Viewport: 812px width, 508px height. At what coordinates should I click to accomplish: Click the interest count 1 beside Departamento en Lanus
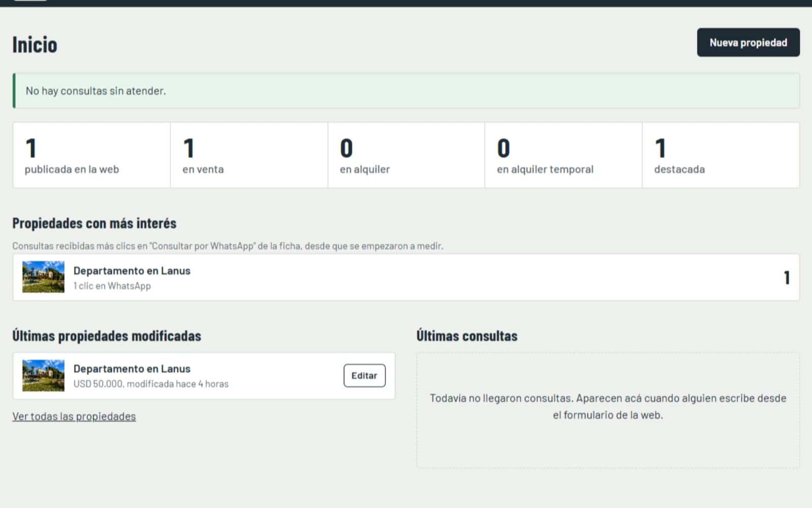coord(787,277)
